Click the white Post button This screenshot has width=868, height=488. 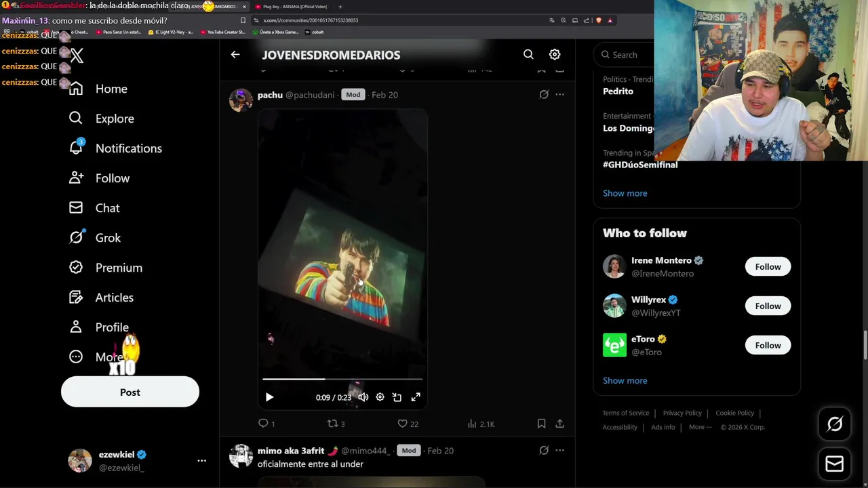click(130, 392)
